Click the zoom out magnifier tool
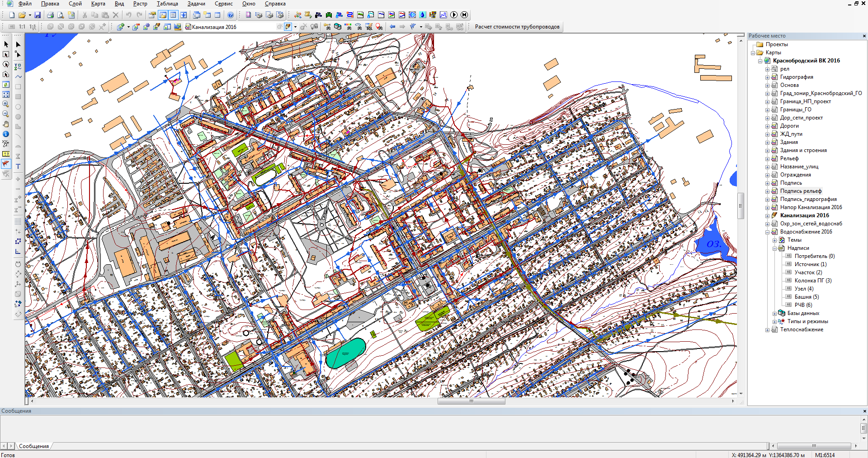 coord(6,114)
